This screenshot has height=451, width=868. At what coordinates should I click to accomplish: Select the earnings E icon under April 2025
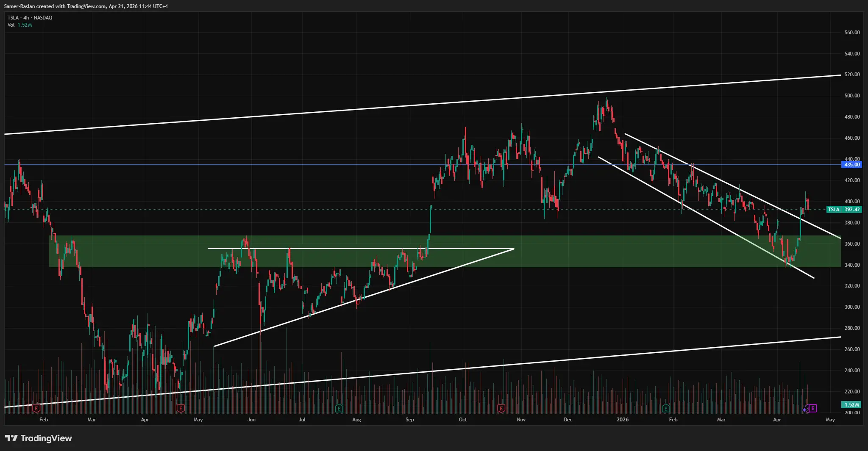click(x=181, y=408)
